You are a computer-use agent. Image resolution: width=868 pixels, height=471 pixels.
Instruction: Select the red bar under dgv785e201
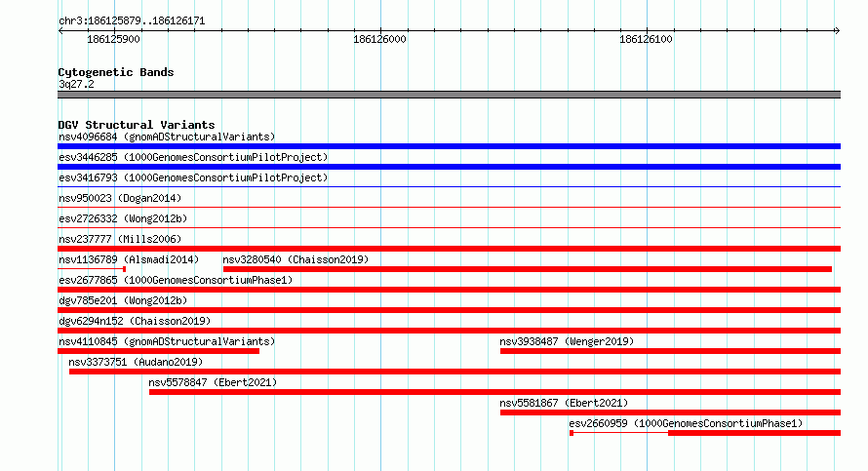pos(449,310)
